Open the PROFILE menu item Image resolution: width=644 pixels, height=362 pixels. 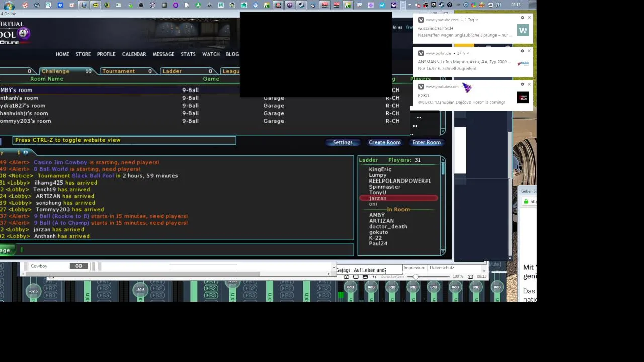pyautogui.click(x=106, y=54)
